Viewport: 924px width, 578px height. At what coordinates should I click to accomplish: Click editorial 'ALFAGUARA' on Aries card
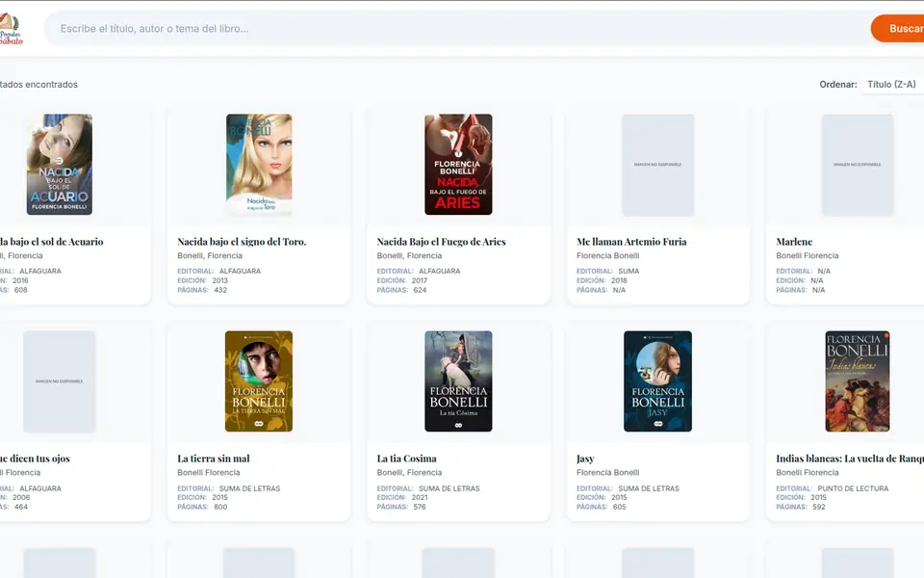[x=440, y=272]
